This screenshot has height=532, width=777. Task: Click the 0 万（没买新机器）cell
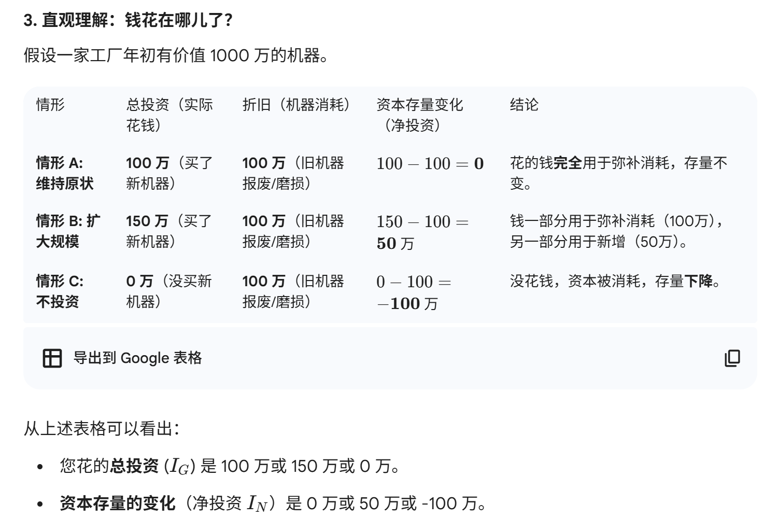click(168, 291)
